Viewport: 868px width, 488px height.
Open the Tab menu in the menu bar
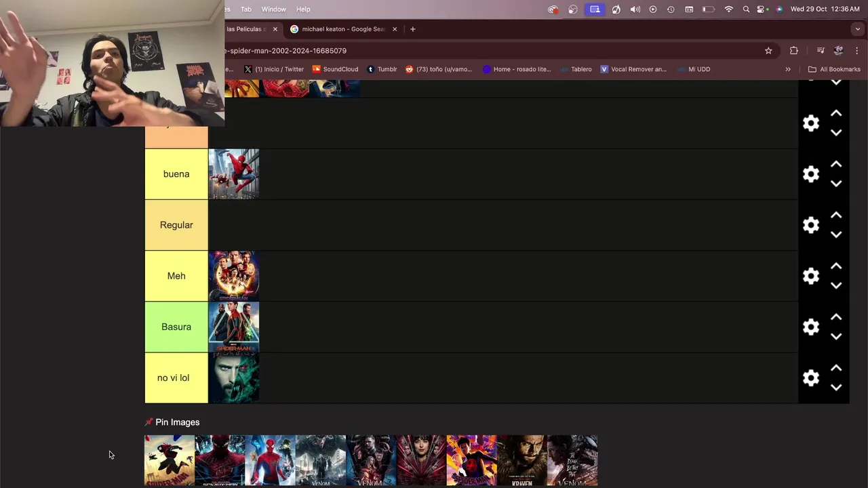(246, 9)
